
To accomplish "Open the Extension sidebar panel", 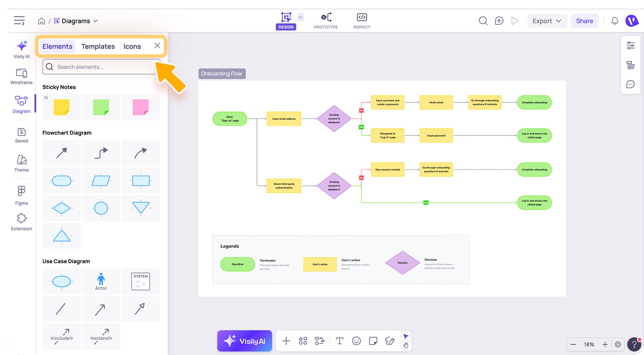I will click(x=21, y=222).
